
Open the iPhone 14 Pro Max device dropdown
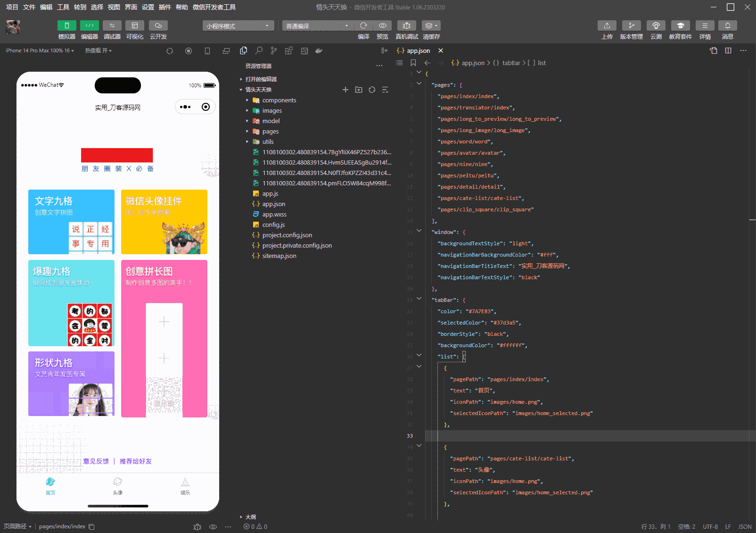40,50
